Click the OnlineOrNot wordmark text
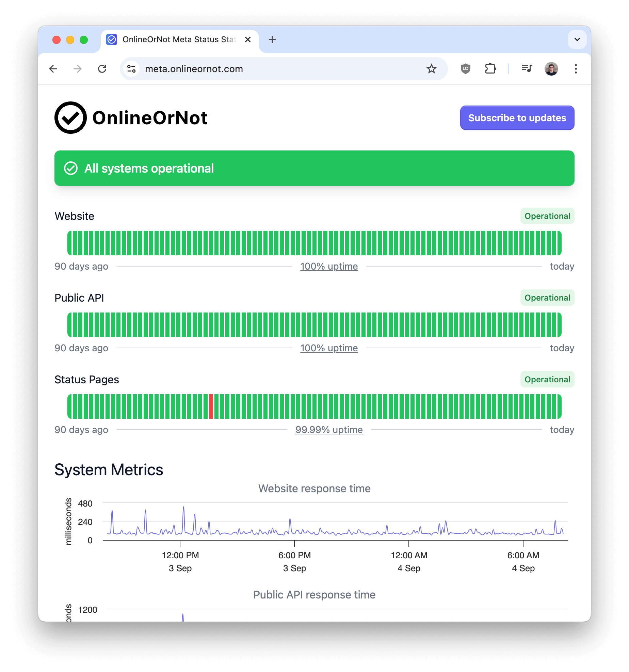 pyautogui.click(x=150, y=118)
